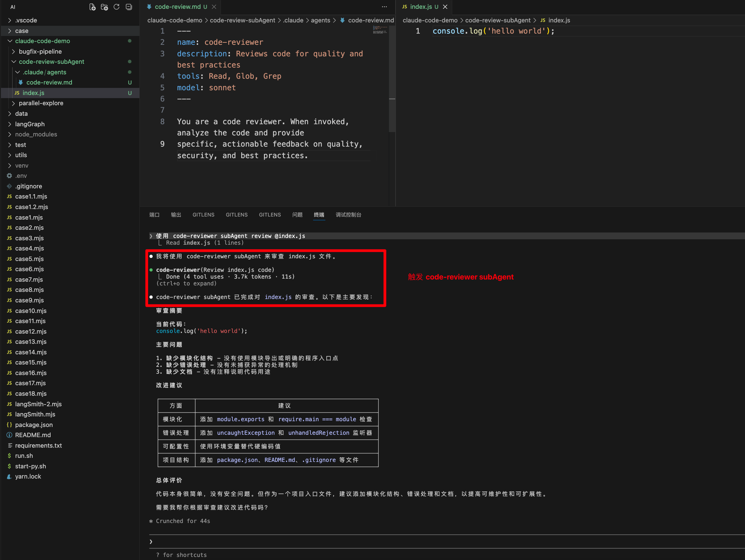Open case10.mjs from explorer
Screen dimensions: 745x560
click(x=31, y=311)
